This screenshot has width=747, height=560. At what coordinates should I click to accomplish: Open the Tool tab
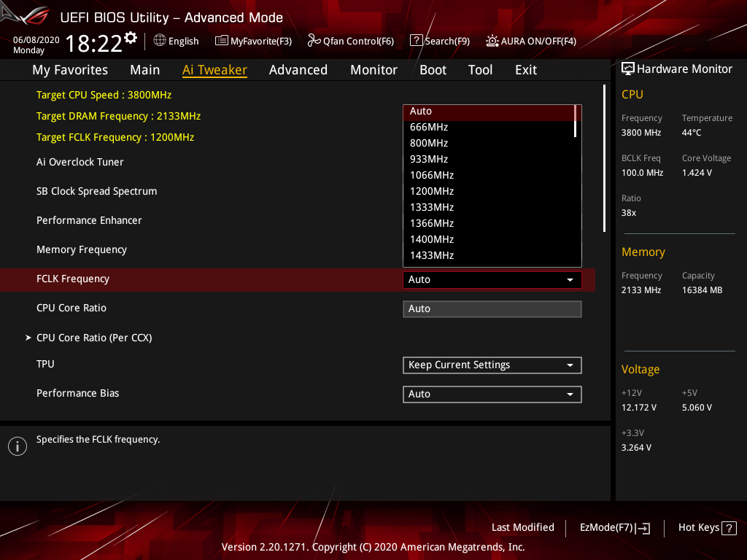click(480, 70)
